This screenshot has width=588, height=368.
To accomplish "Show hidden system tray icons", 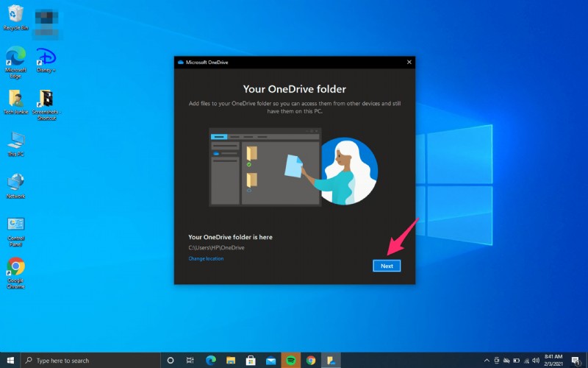I will tap(487, 361).
